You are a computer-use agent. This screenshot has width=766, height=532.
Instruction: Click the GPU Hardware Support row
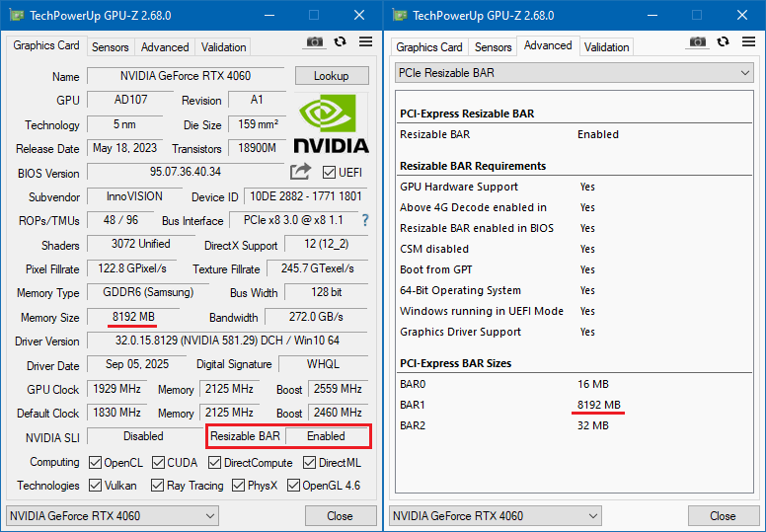(574, 187)
